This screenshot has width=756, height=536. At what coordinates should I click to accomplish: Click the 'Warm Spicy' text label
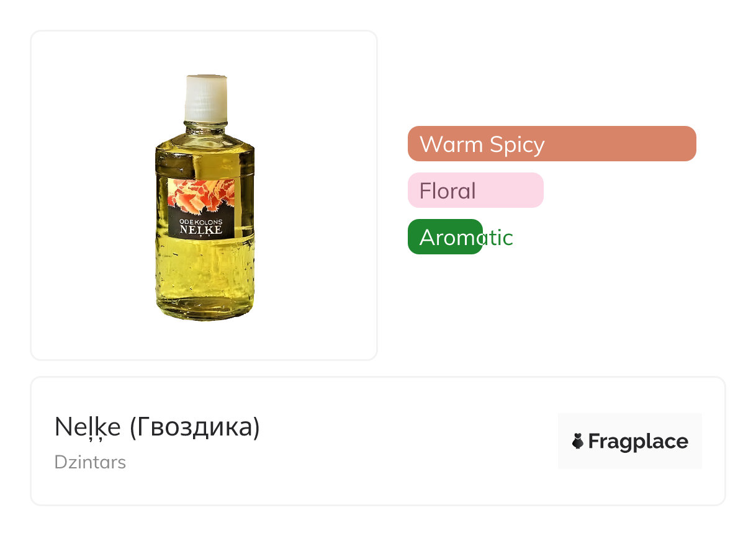click(482, 144)
